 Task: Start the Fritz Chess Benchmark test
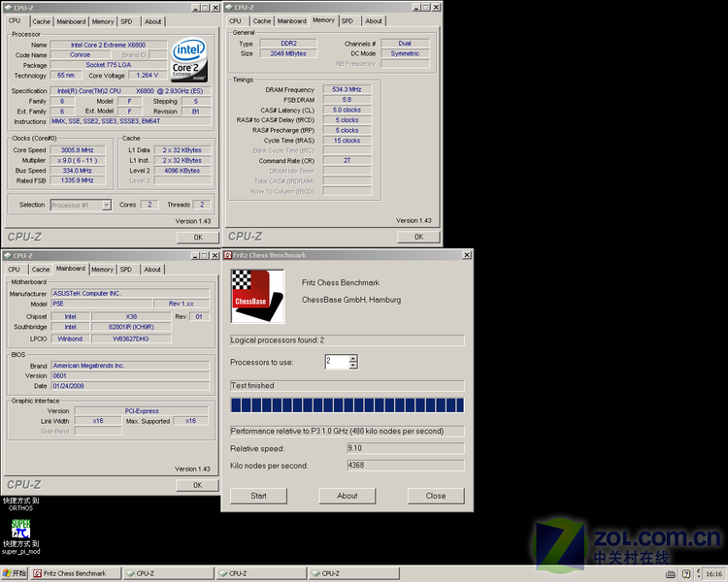tap(258, 496)
